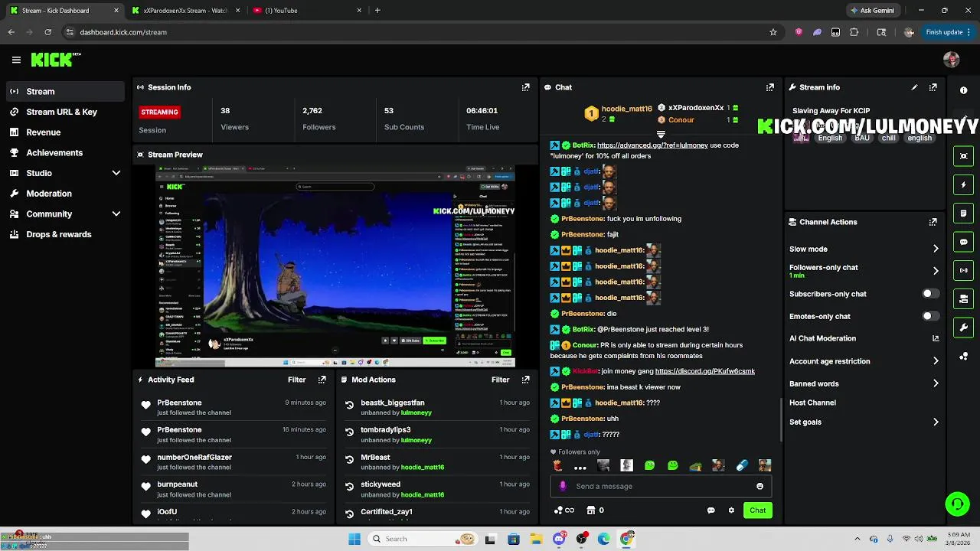980x551 pixels.
Task: Edit stream info with the pencil icon
Action: click(x=914, y=87)
